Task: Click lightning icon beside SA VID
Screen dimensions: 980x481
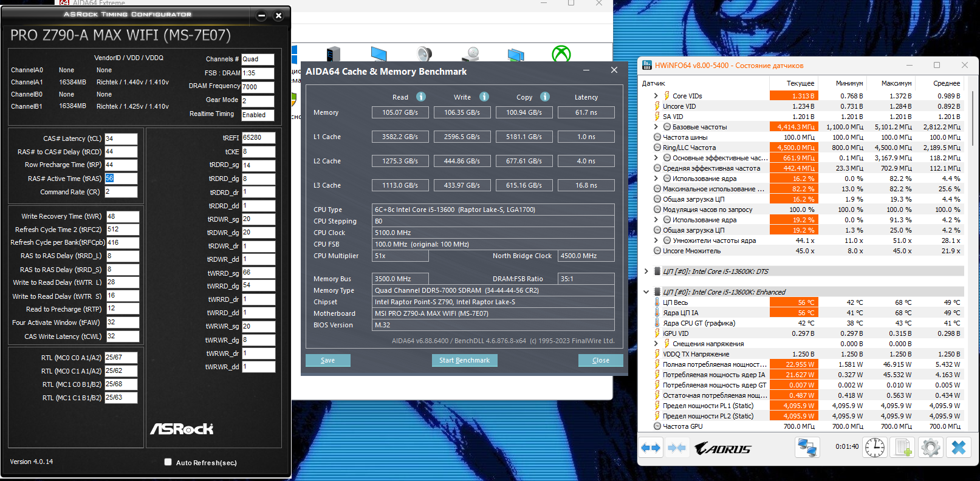Action: (657, 117)
